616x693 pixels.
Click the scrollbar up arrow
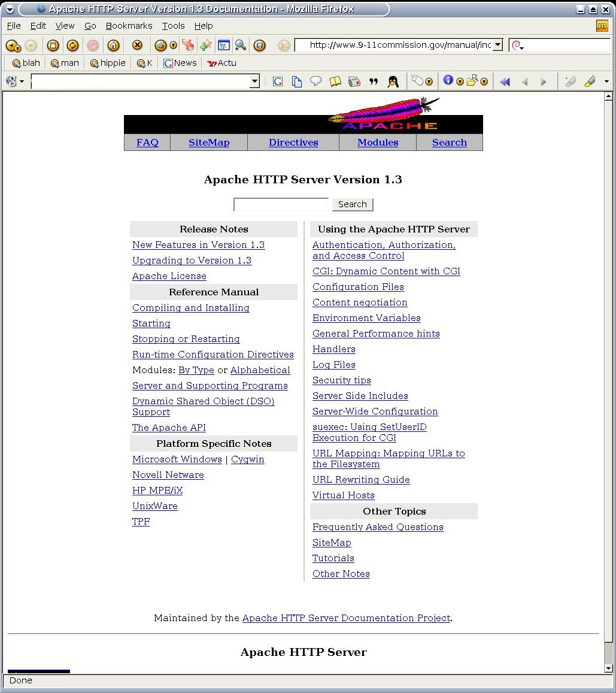point(608,96)
